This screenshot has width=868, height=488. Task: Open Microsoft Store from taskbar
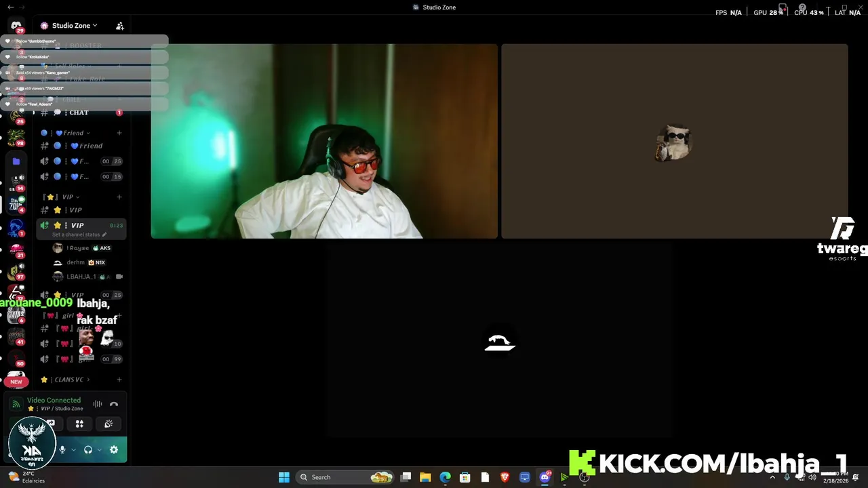click(x=465, y=477)
